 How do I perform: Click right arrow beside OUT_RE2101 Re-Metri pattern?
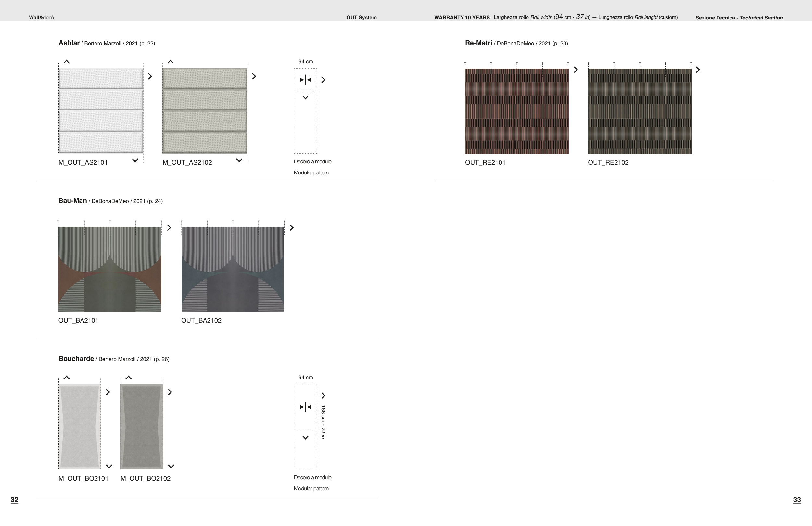(x=576, y=70)
